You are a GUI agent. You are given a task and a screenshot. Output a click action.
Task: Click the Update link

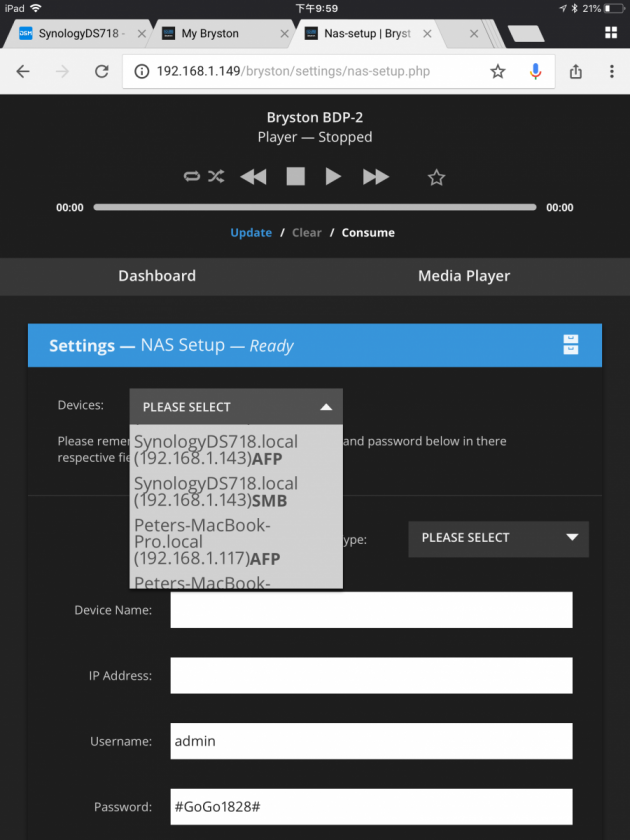tap(251, 233)
